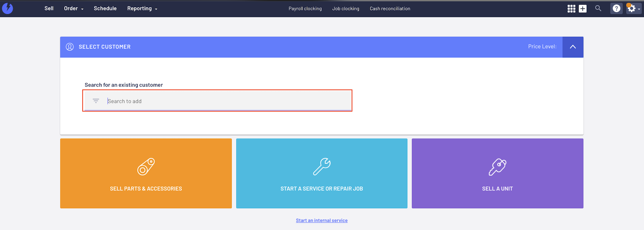The image size is (644, 230).
Task: Collapse the Select Customer panel
Action: tap(573, 47)
